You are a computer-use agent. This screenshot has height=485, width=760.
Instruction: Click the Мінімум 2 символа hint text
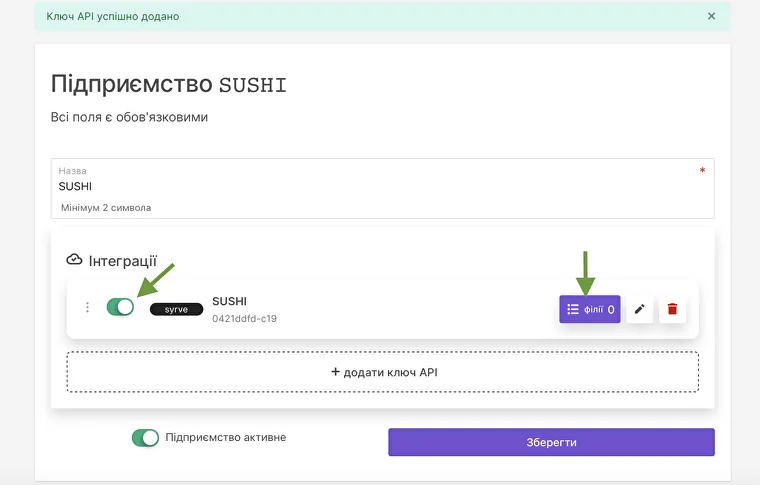pos(105,208)
